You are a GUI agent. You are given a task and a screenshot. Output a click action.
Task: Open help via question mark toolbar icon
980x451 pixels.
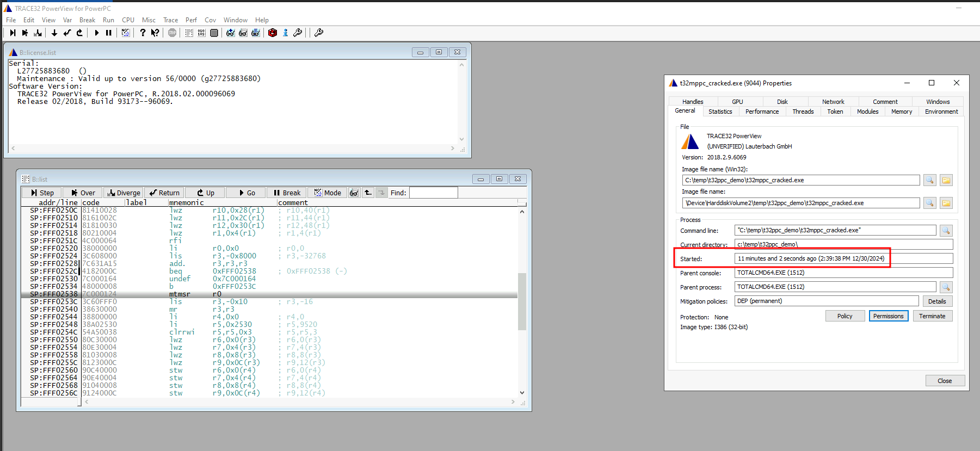[x=143, y=33]
